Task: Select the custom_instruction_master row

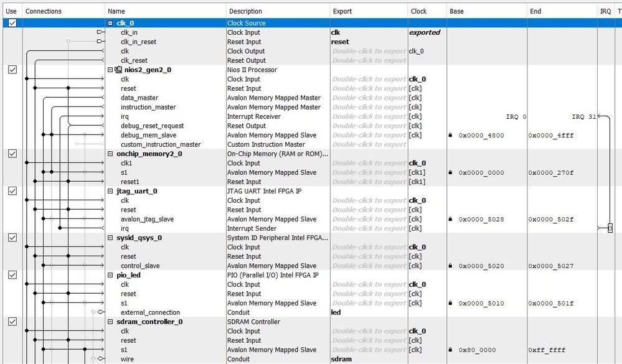Action: click(x=161, y=144)
